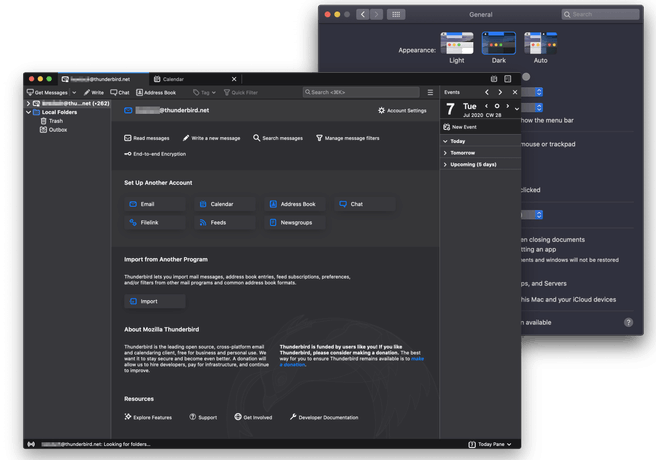656x460 pixels.
Task: Open Explore Features resource
Action: pyautogui.click(x=148, y=417)
